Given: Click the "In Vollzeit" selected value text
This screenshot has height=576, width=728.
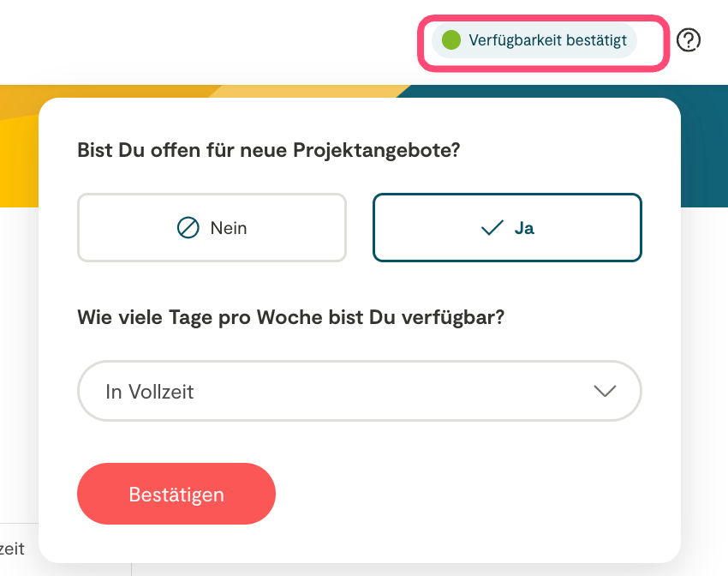Looking at the screenshot, I should (150, 392).
